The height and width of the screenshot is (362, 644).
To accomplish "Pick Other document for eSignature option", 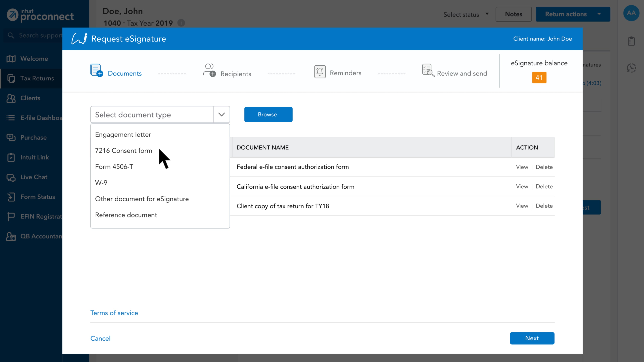I will coord(142,199).
